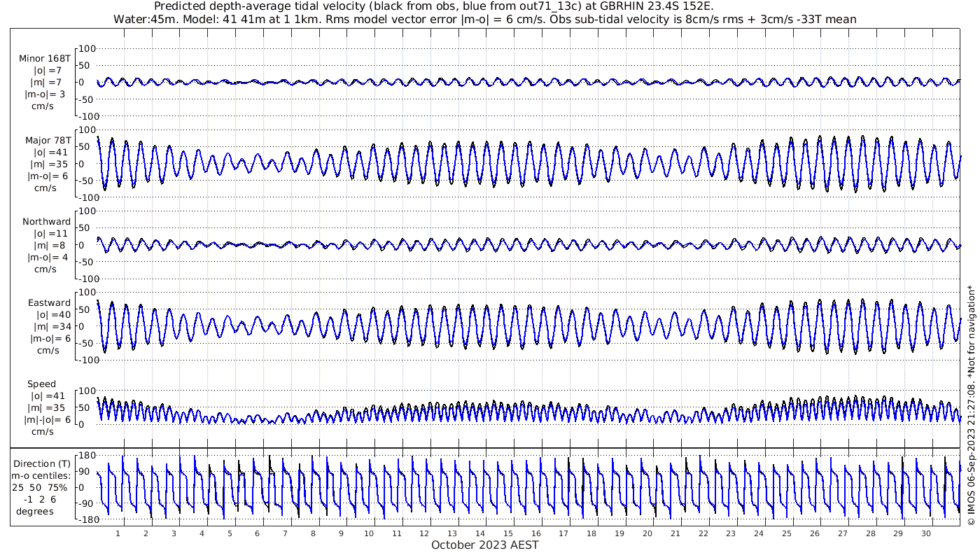The image size is (980, 560).
Task: Click the 'Major 78T' panel label
Action: tap(48, 140)
